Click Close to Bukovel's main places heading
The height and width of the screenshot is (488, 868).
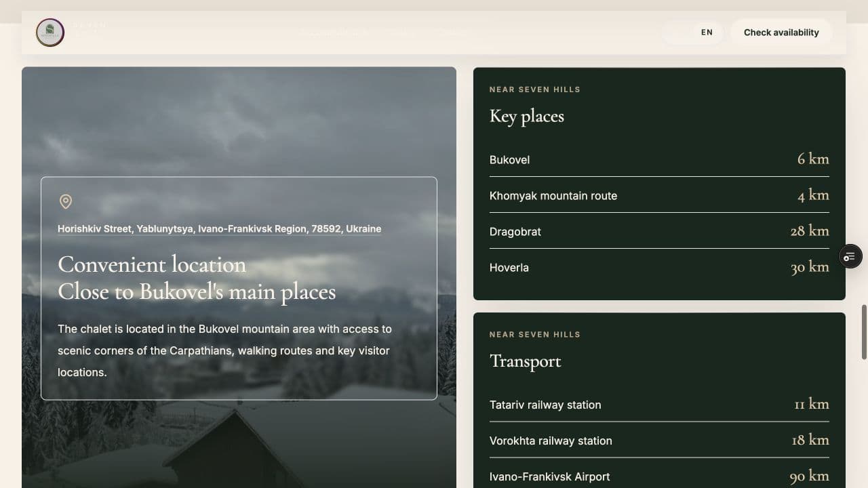click(x=197, y=292)
